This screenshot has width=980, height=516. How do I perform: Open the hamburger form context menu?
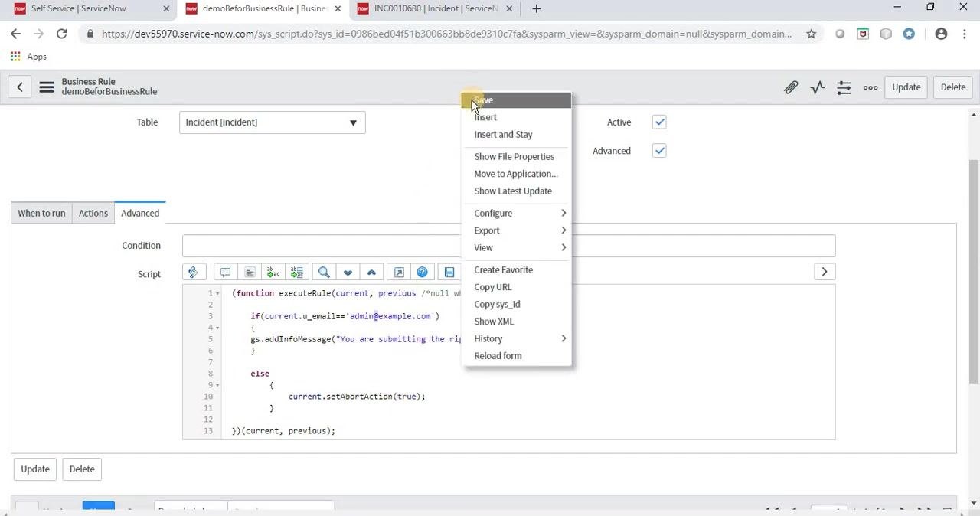pyautogui.click(x=47, y=87)
